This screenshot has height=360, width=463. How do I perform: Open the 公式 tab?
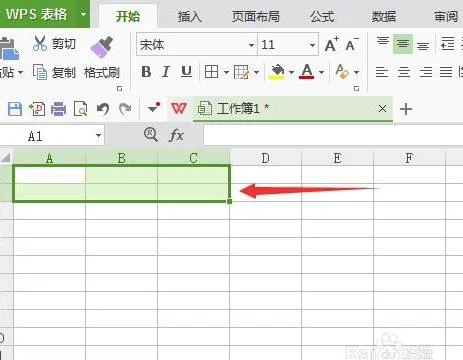coord(322,16)
